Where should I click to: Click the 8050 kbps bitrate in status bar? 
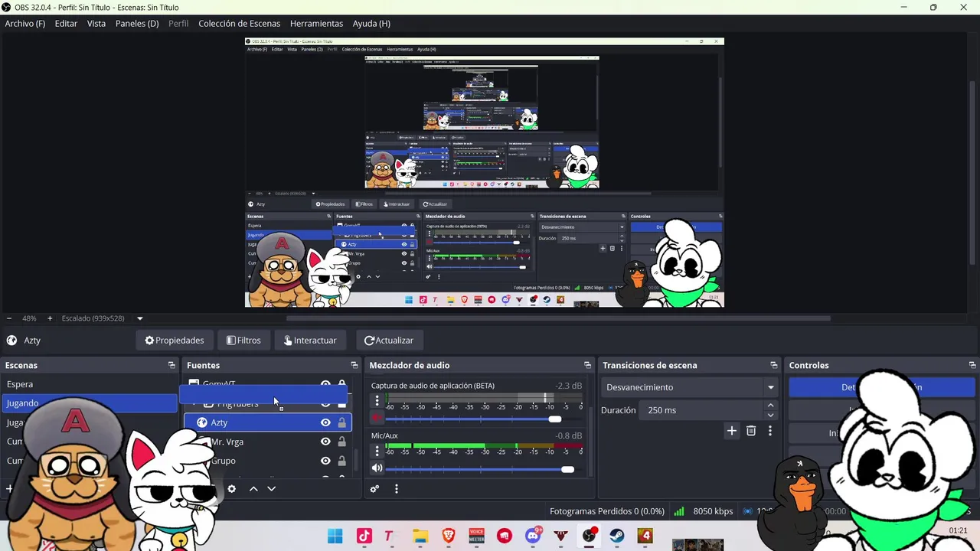[713, 511]
